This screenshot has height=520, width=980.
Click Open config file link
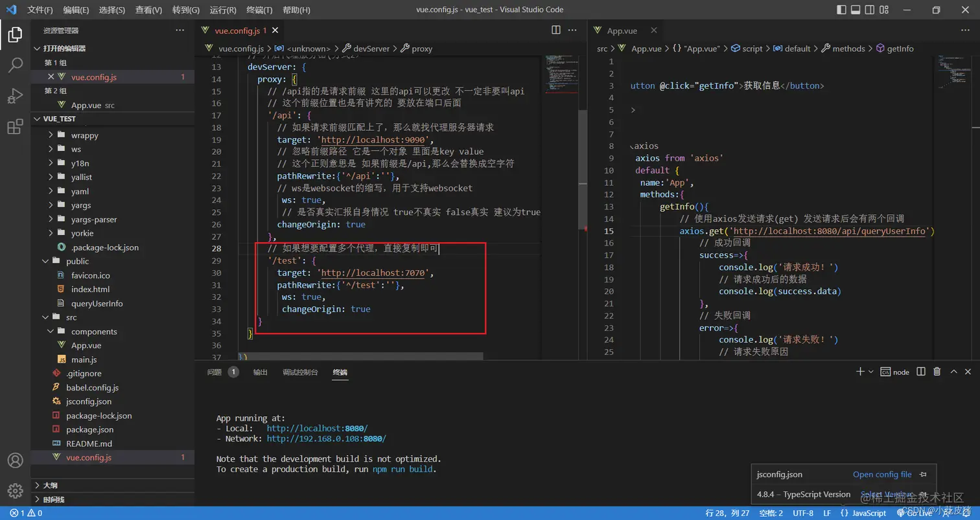click(882, 475)
